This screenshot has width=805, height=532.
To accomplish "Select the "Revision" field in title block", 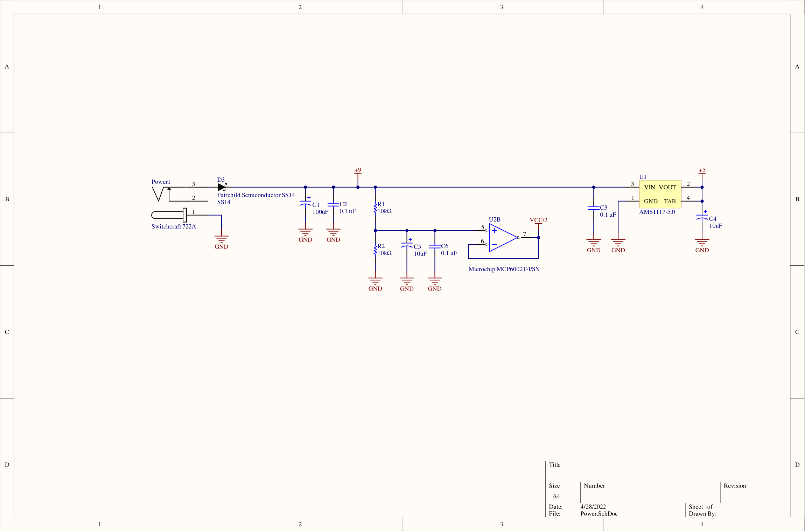I will 755,493.
